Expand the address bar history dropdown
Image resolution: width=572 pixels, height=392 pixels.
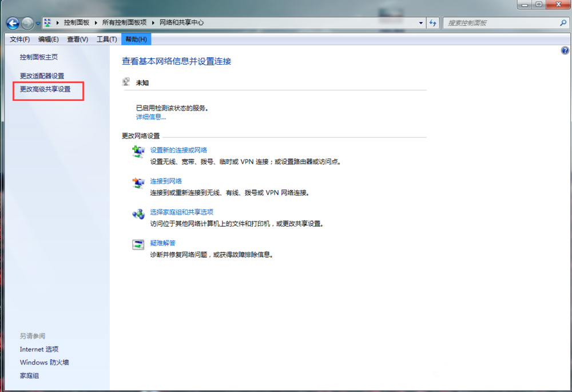(421, 23)
